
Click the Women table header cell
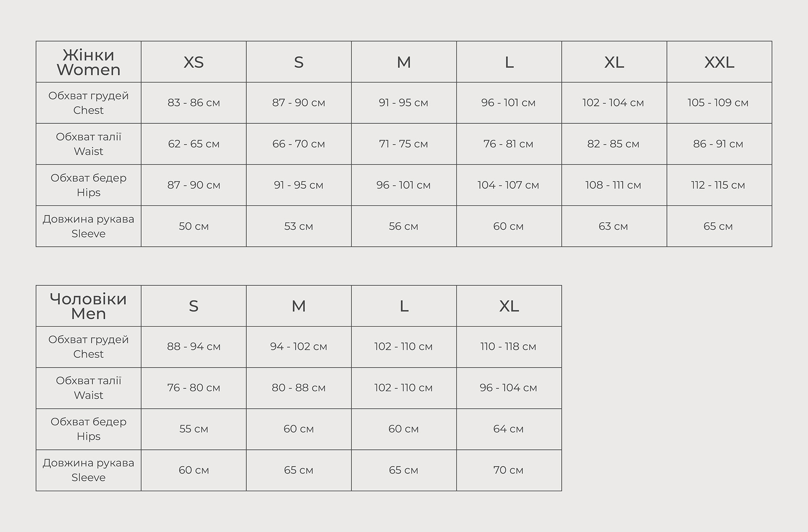[x=88, y=62]
